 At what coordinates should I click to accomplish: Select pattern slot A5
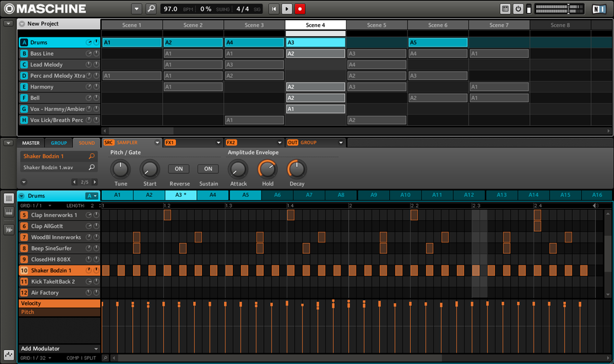tap(245, 196)
